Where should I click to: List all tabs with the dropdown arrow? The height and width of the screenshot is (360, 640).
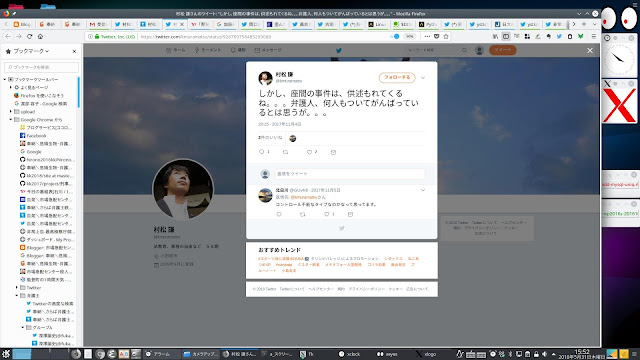(x=594, y=24)
